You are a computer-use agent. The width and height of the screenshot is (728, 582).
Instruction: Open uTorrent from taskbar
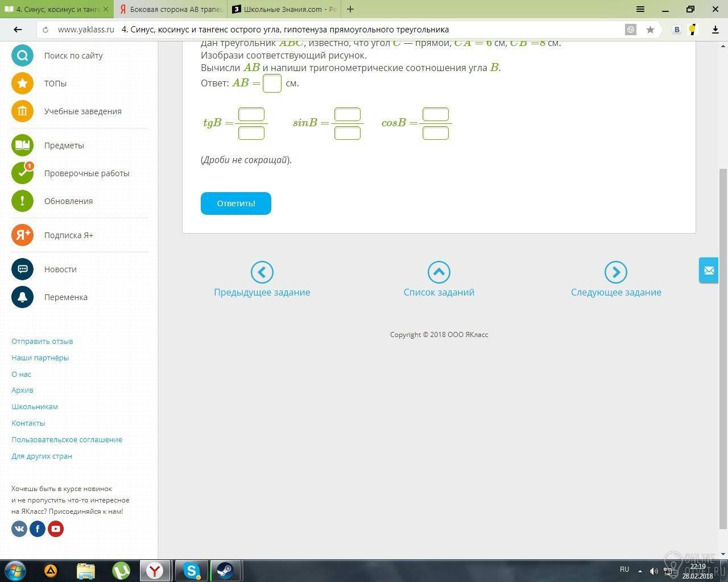[121, 571]
